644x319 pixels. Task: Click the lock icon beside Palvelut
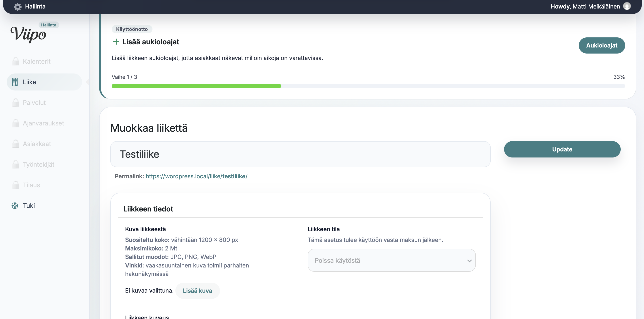(15, 102)
